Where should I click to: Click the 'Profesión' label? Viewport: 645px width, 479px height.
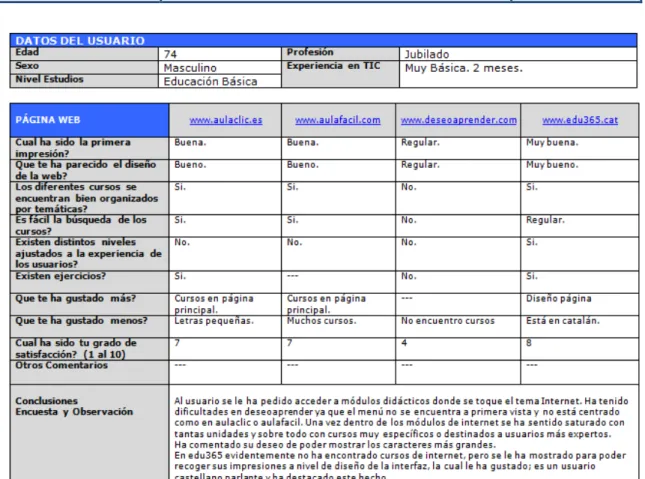point(310,52)
